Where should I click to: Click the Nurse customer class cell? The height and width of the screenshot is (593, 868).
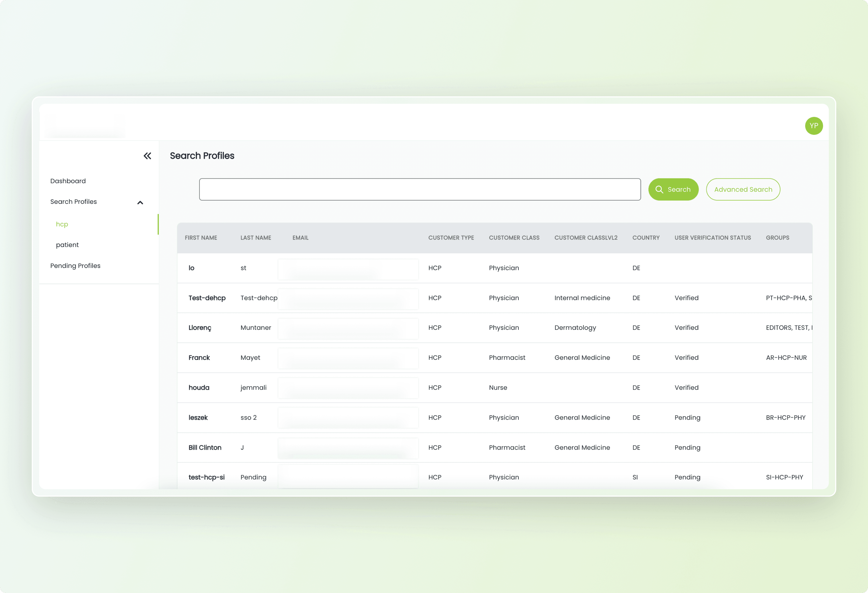coord(498,388)
